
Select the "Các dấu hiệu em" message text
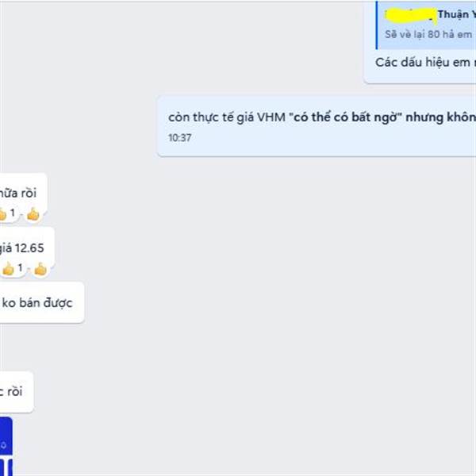pos(423,63)
